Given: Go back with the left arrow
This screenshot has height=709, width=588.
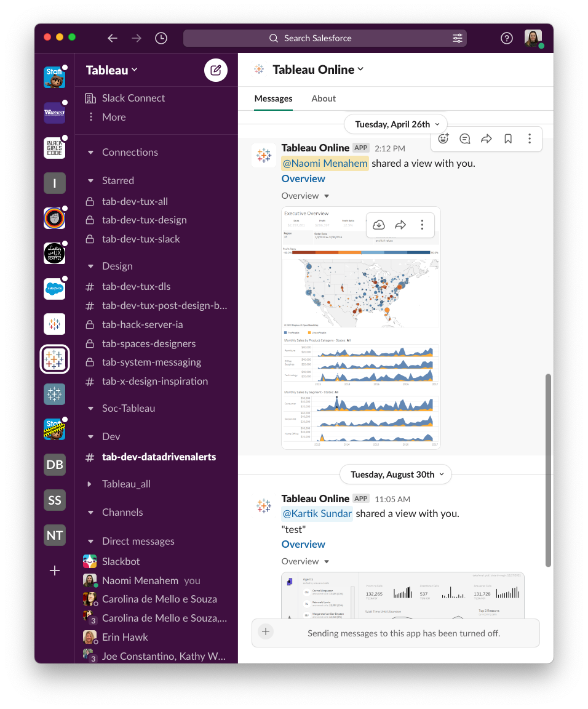Looking at the screenshot, I should tap(113, 38).
